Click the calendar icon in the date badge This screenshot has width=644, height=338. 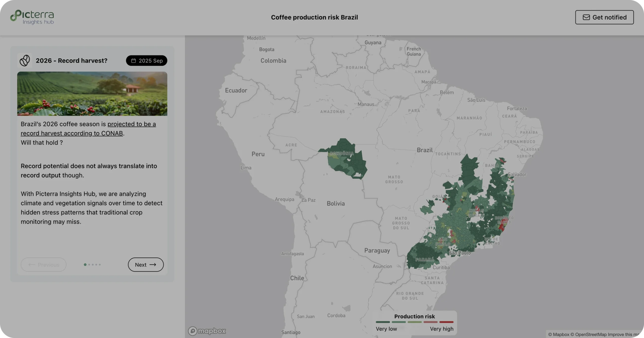134,61
